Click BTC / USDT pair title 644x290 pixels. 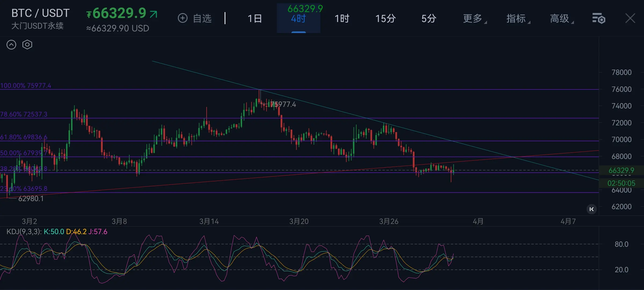pos(40,13)
